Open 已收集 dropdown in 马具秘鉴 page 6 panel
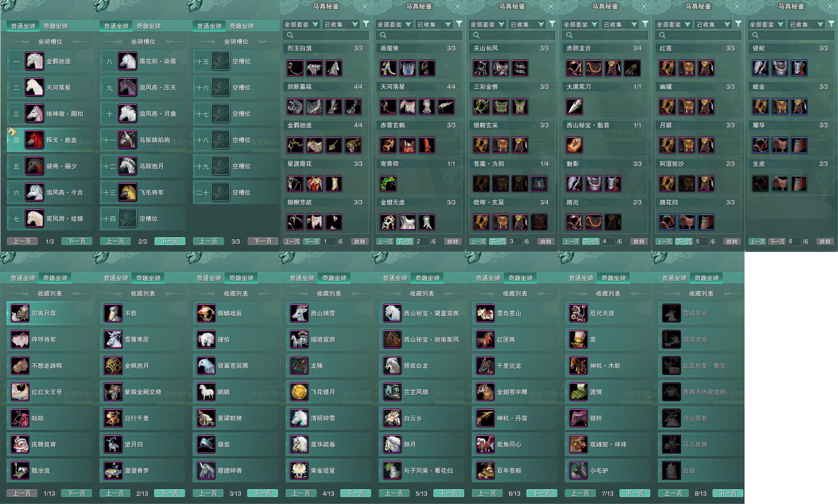The width and height of the screenshot is (838, 504). (806, 25)
